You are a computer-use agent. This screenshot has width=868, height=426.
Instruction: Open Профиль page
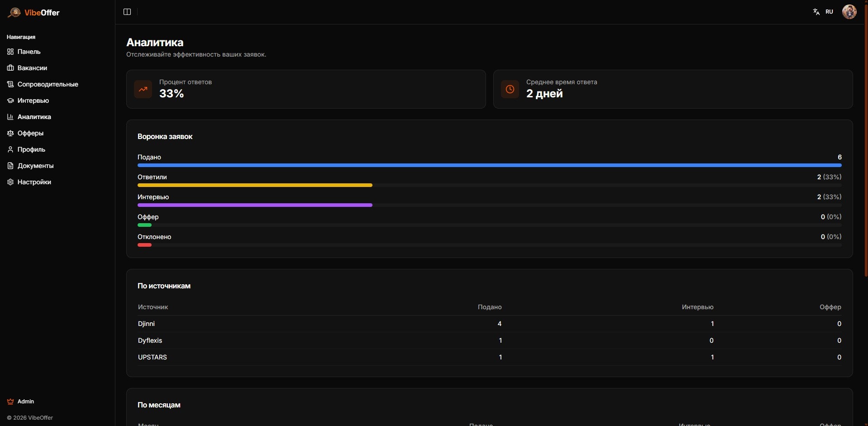click(31, 149)
